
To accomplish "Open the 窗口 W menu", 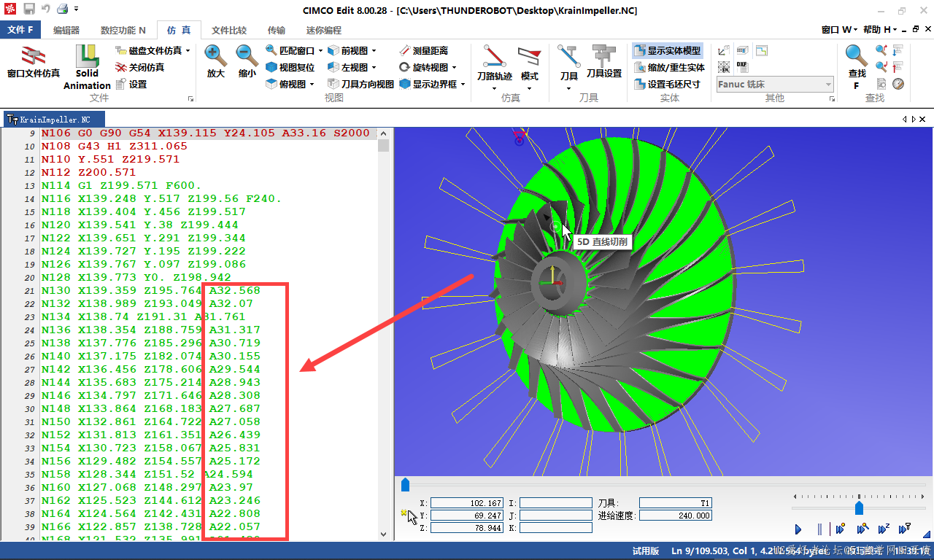I will click(x=839, y=30).
